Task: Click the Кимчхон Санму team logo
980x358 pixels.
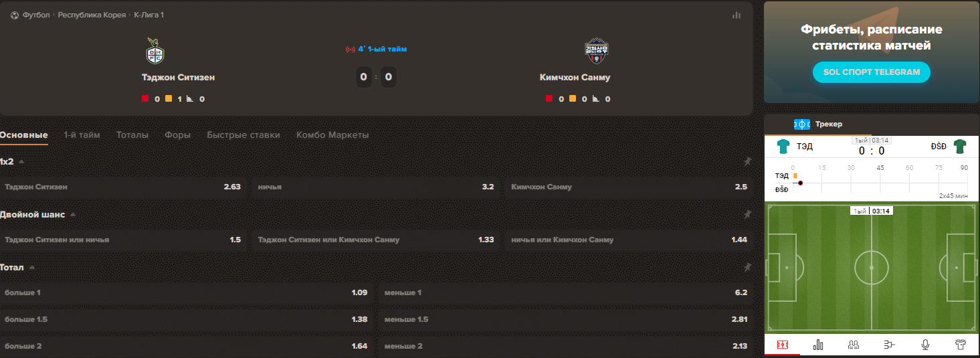Action: [597, 51]
